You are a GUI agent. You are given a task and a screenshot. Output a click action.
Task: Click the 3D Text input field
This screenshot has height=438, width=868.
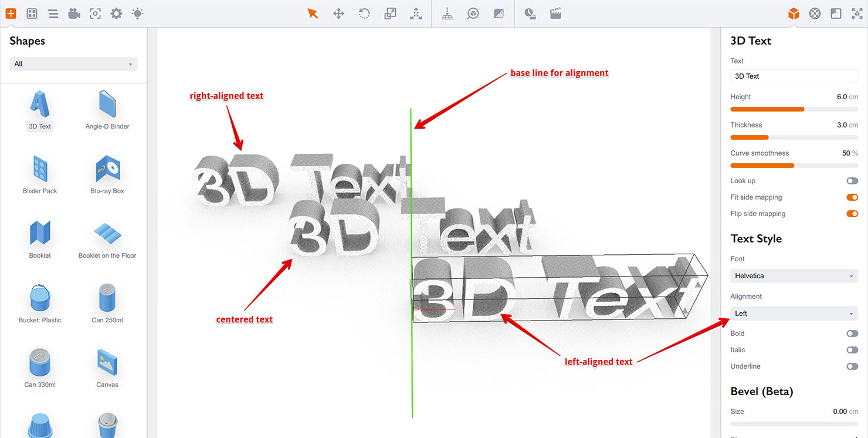[x=794, y=76]
